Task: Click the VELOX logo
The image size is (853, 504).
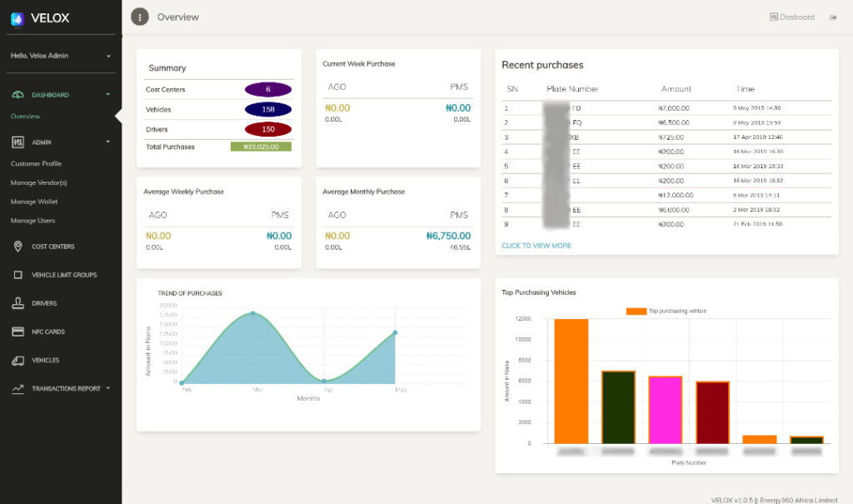Action: click(42, 17)
